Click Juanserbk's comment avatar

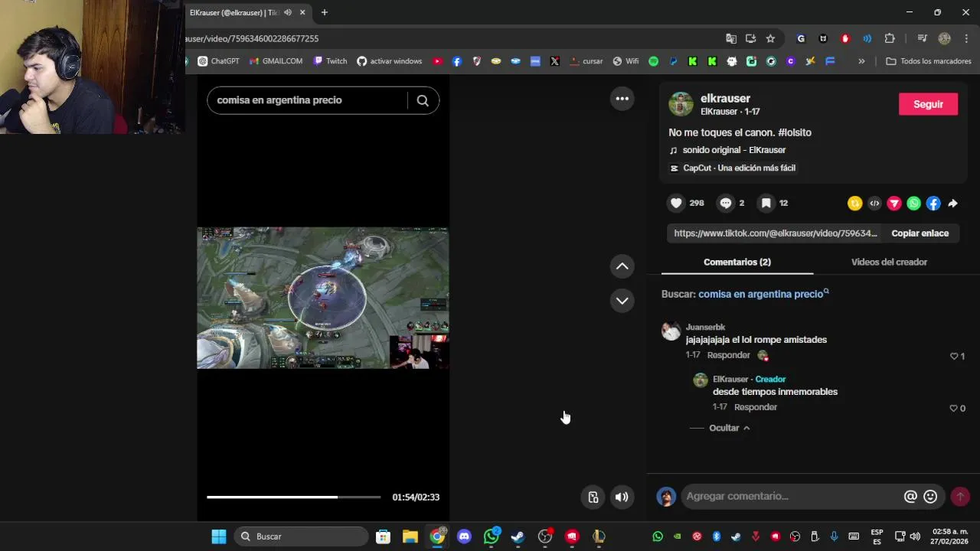(x=671, y=331)
